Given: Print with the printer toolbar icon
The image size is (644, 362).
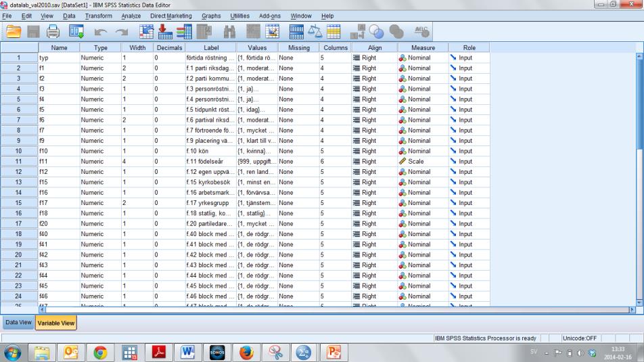Looking at the screenshot, I should (x=53, y=32).
